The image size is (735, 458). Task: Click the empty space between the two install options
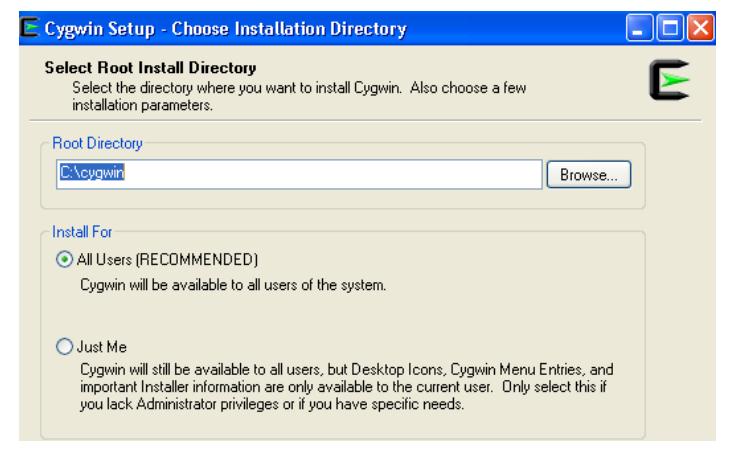click(340, 318)
